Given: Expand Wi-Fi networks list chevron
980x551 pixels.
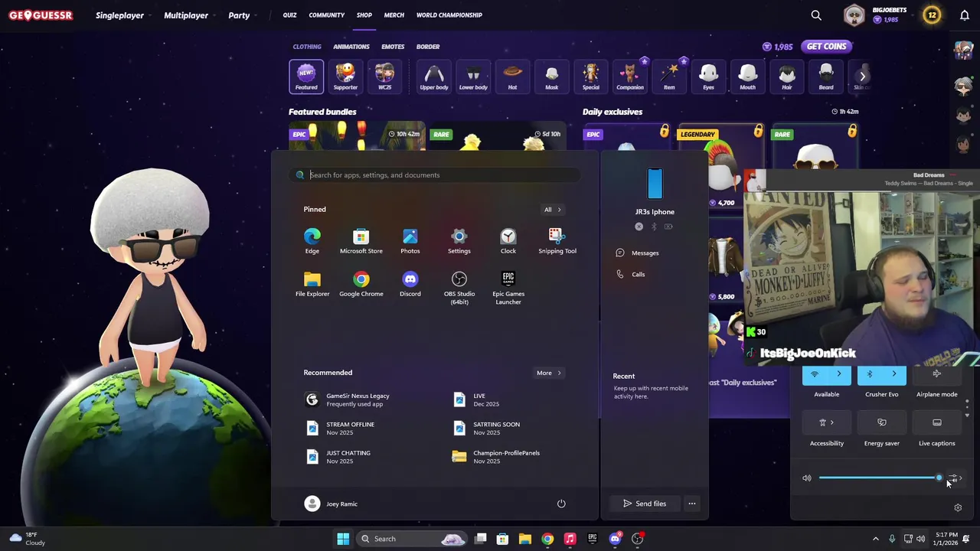Looking at the screenshot, I should coord(839,374).
